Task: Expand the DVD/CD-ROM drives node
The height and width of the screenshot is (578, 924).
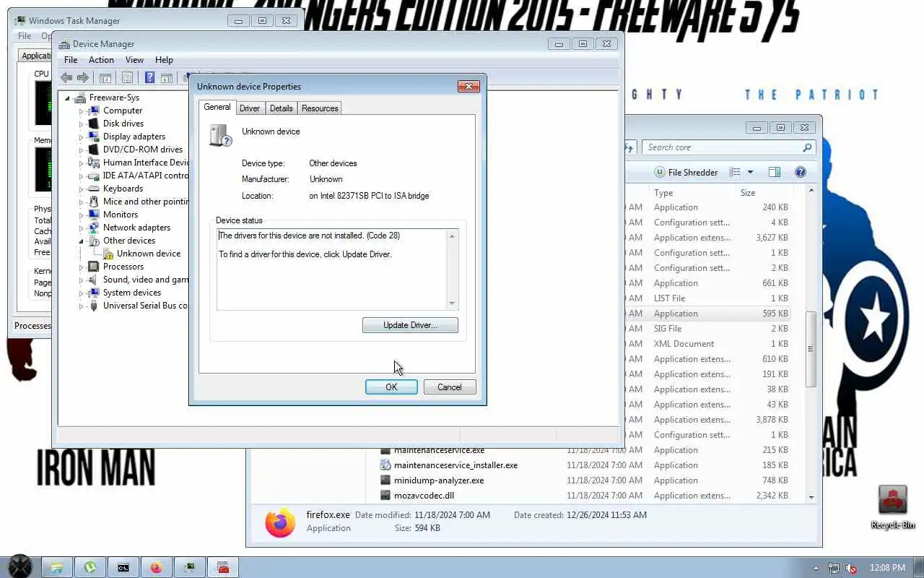Action: 82,150
